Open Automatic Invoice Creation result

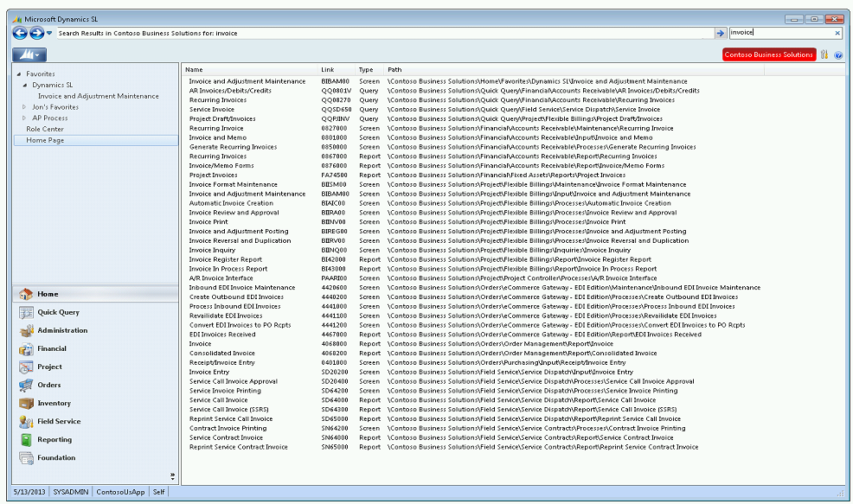coord(231,203)
